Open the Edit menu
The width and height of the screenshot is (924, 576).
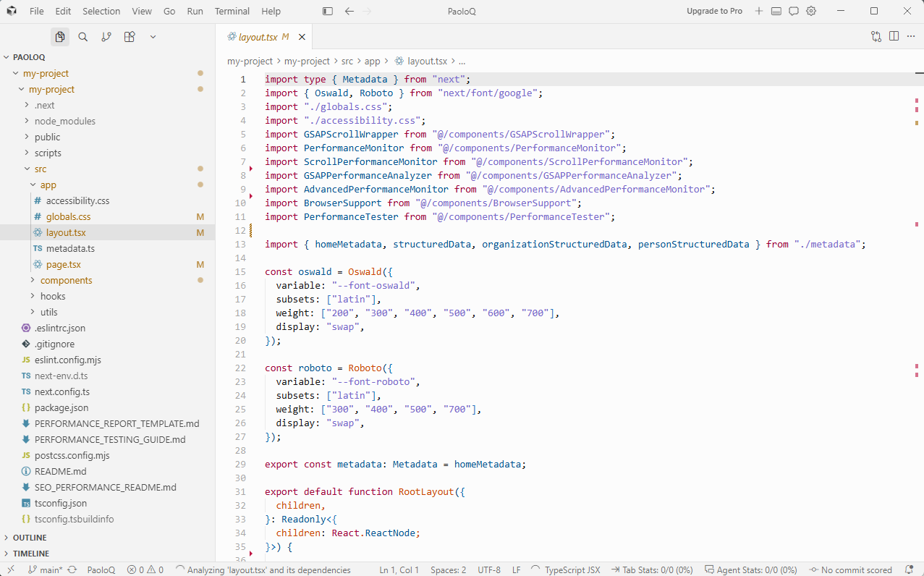tap(63, 11)
